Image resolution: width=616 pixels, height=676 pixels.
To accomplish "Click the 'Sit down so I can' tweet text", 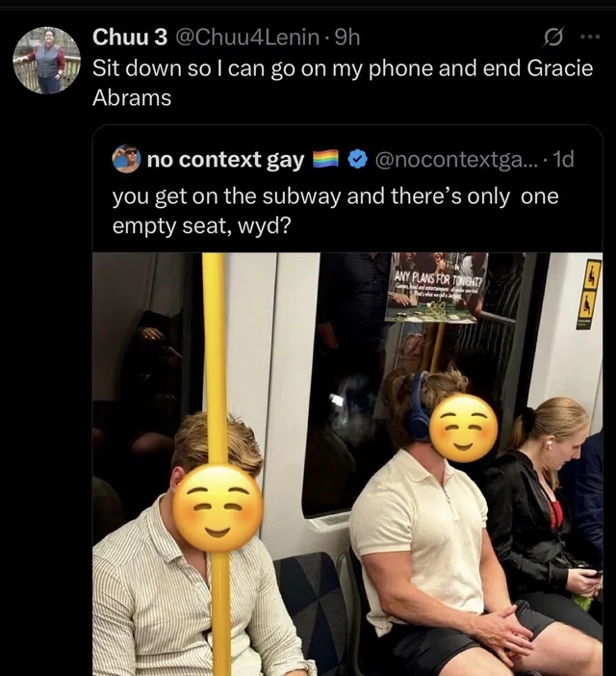I will pos(343,83).
